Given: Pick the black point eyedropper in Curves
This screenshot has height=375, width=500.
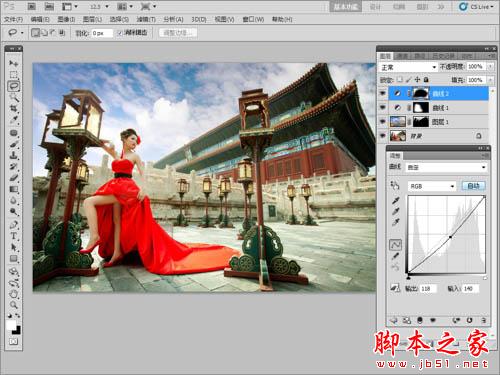Looking at the screenshot, I should click(x=396, y=200).
